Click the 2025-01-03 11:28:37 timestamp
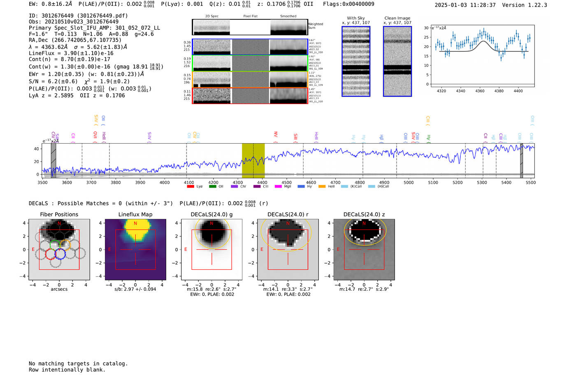 465,5
